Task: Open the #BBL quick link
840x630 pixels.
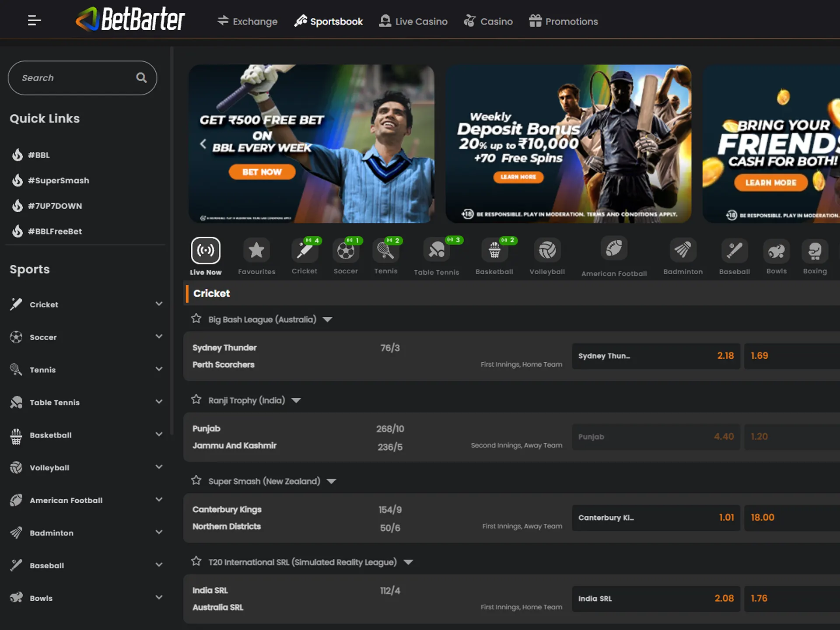Action: click(x=31, y=155)
